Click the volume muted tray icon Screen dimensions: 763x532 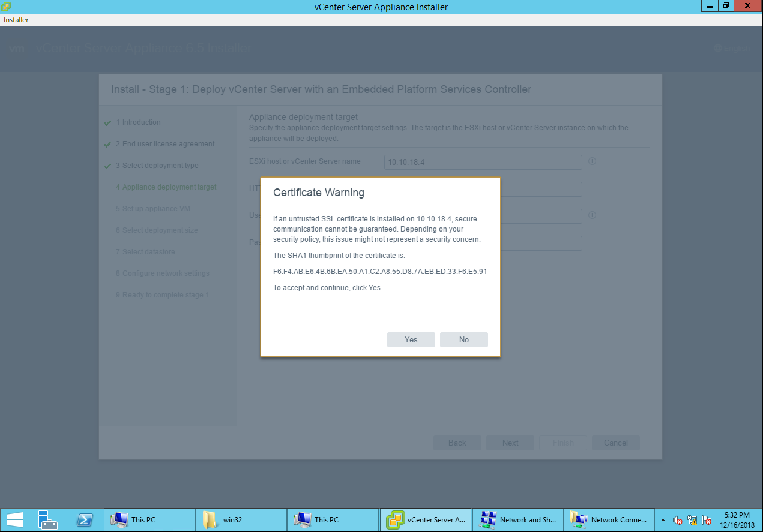(678, 520)
